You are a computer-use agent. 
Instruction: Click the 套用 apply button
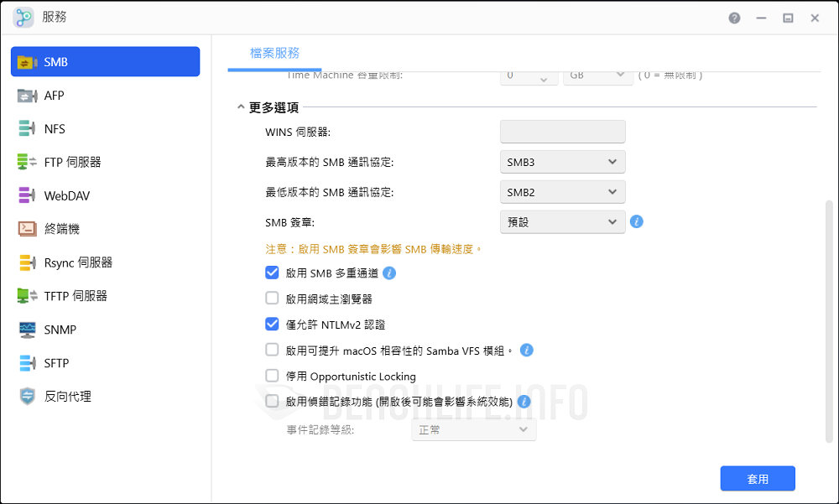pyautogui.click(x=757, y=479)
